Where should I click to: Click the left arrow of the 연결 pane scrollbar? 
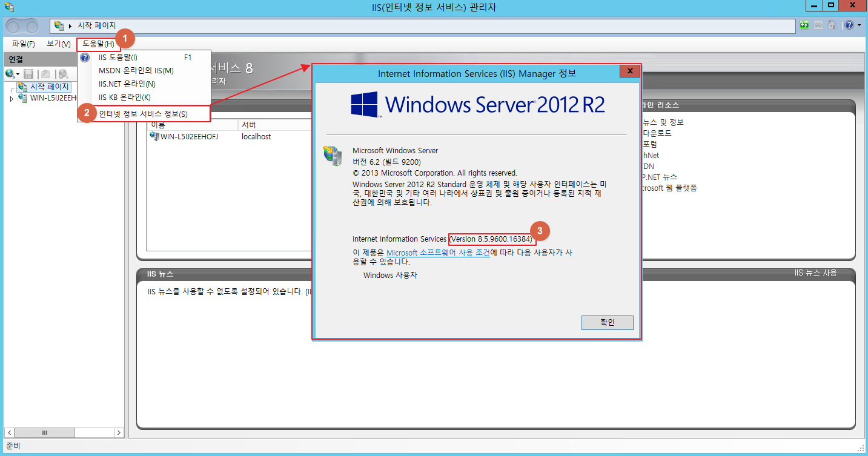tap(8, 433)
